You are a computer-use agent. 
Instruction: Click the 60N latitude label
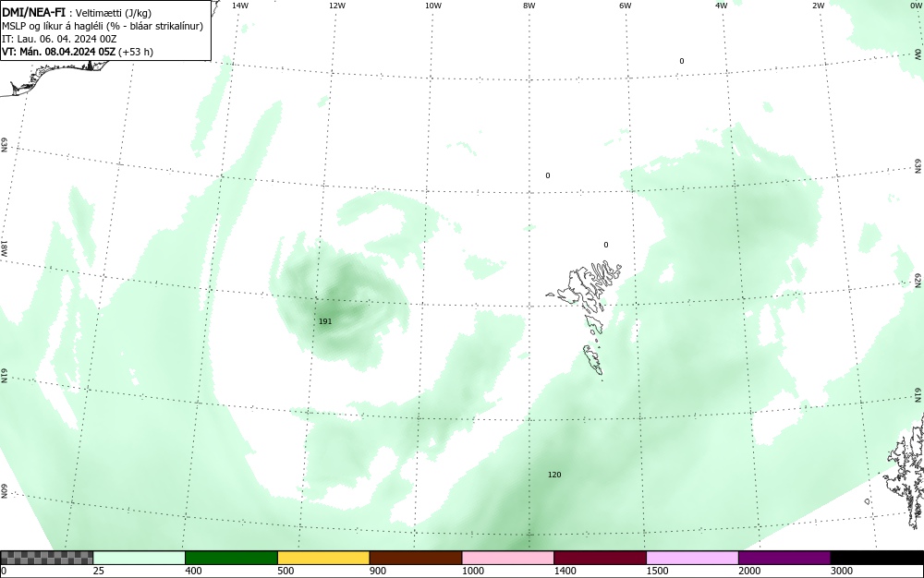pos(4,491)
